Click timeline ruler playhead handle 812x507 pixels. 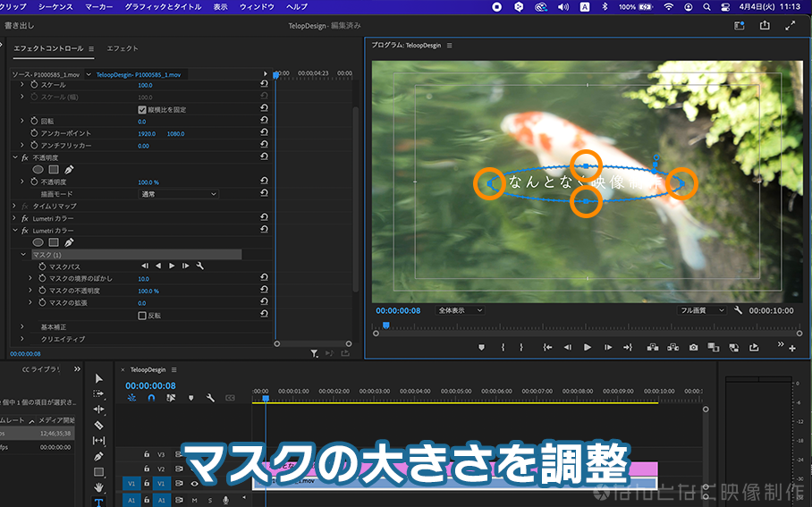tap(266, 398)
